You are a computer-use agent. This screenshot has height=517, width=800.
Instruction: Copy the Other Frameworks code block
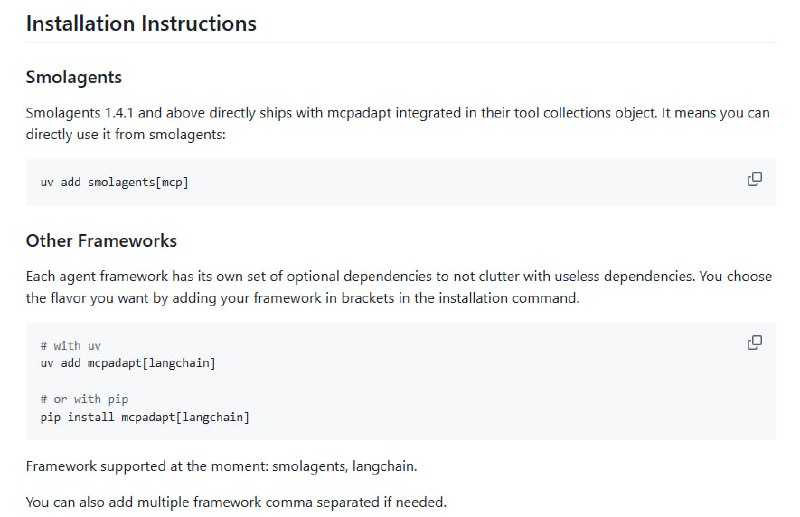[755, 343]
